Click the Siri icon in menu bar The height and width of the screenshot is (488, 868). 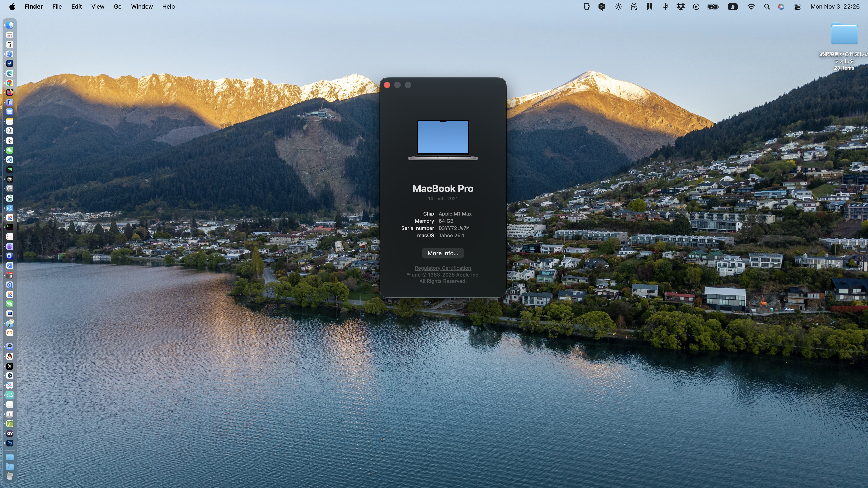click(781, 7)
